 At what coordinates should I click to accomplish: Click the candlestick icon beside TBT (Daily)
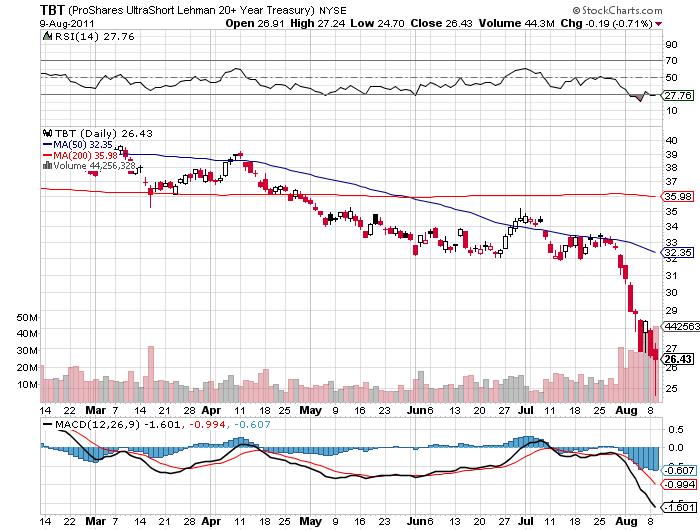coord(47,133)
